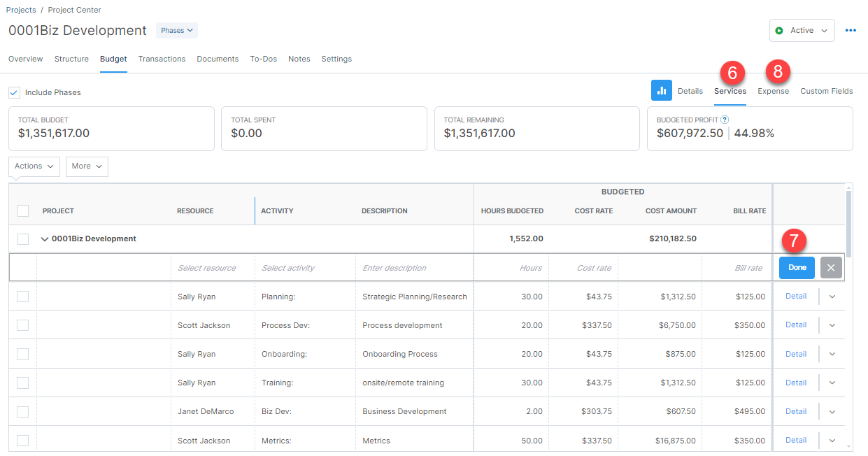The image size is (868, 456).
Task: Collapse the 0001Biz Development project row
Action: (x=44, y=238)
